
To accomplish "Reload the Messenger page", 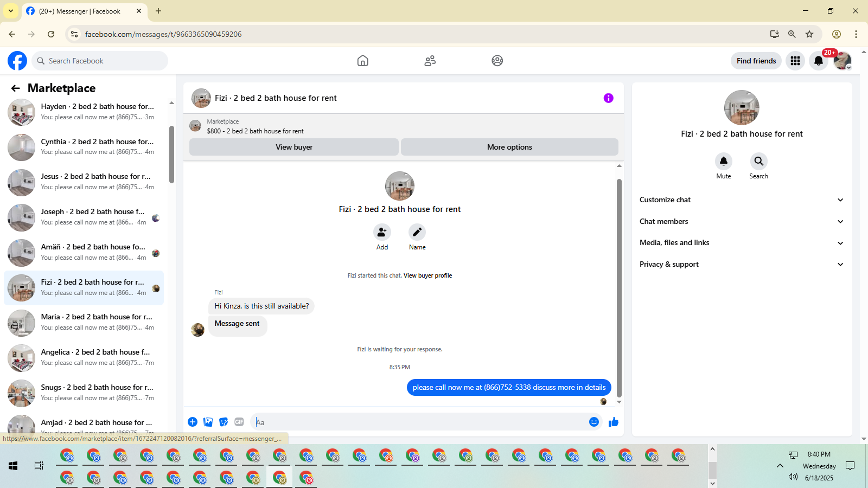I will (51, 34).
